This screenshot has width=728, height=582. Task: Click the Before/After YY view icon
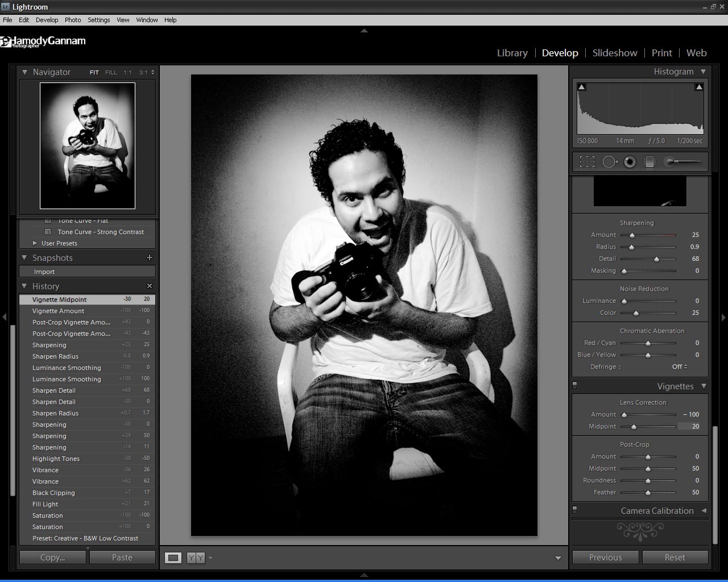point(195,558)
